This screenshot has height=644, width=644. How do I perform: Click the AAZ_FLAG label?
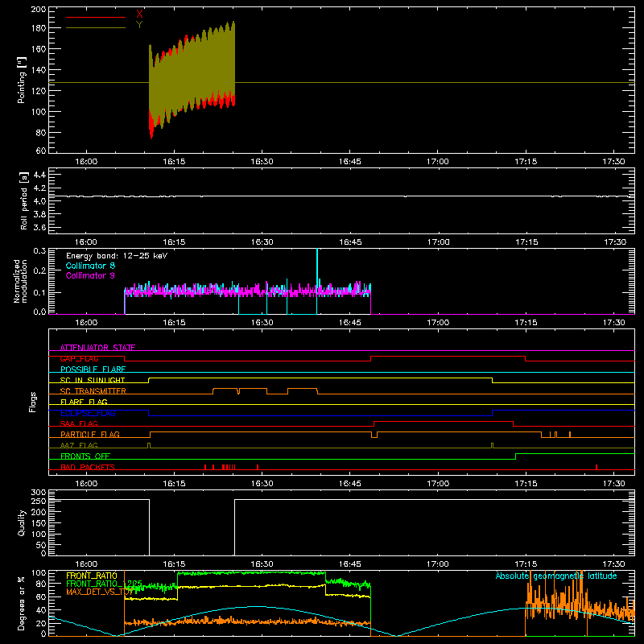point(79,445)
